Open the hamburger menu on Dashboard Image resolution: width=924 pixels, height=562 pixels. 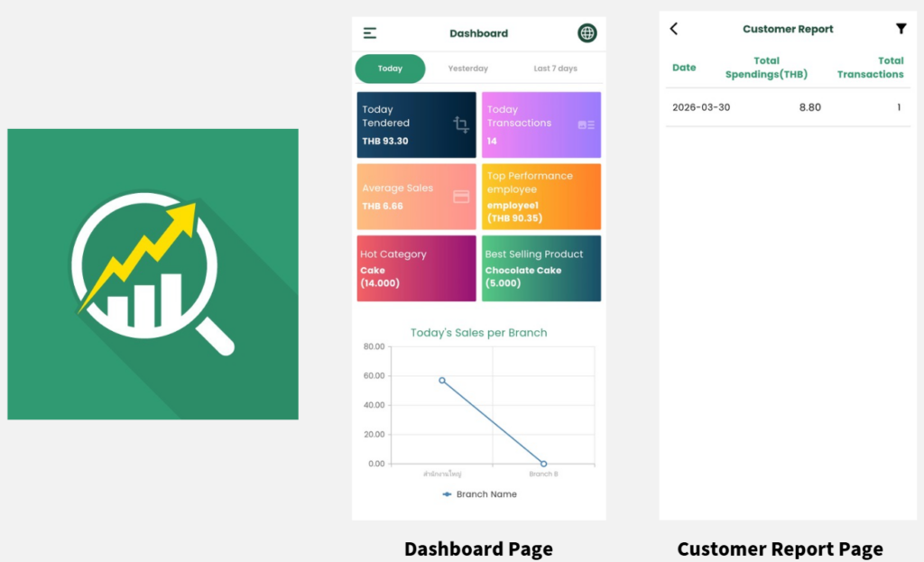tap(370, 33)
